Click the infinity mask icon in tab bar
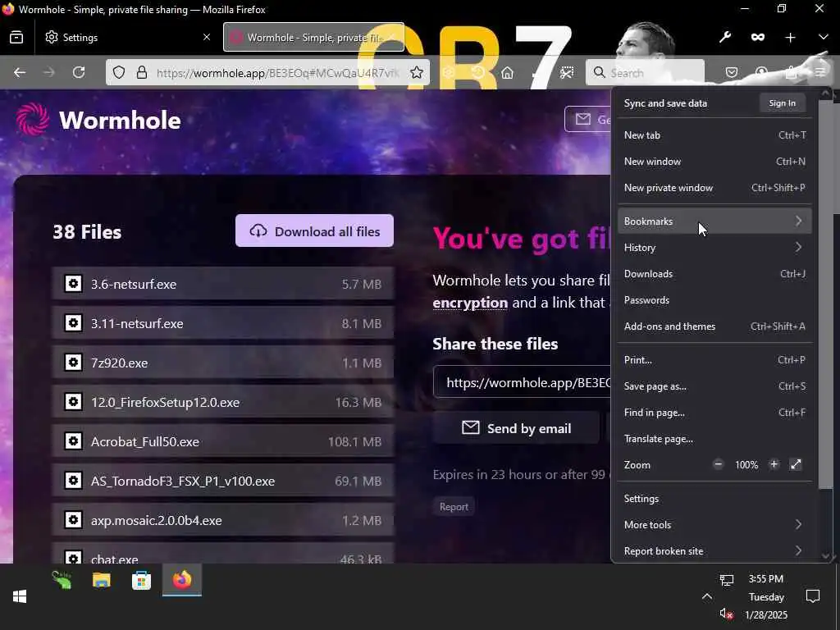Image resolution: width=840 pixels, height=630 pixels. pyautogui.click(x=757, y=37)
